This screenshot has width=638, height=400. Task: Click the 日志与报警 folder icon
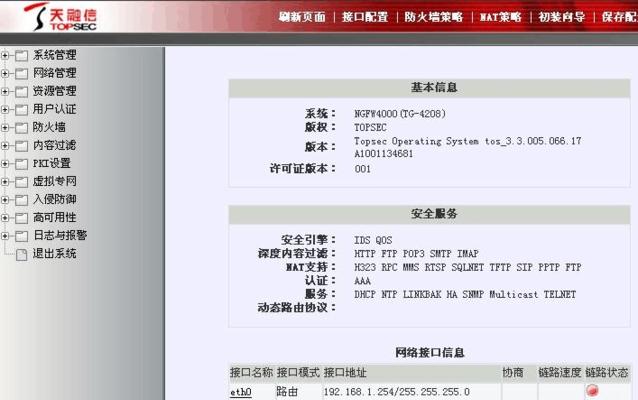point(22,236)
